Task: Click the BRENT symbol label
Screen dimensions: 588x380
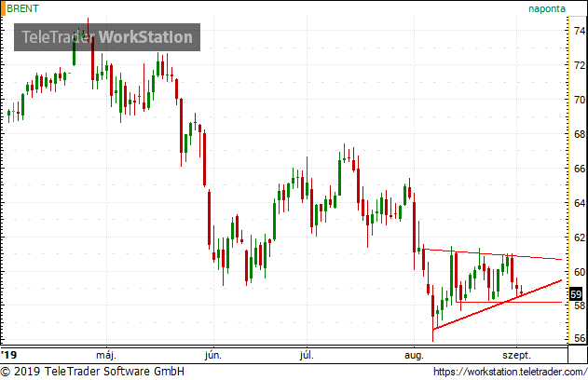Action: (x=22, y=8)
